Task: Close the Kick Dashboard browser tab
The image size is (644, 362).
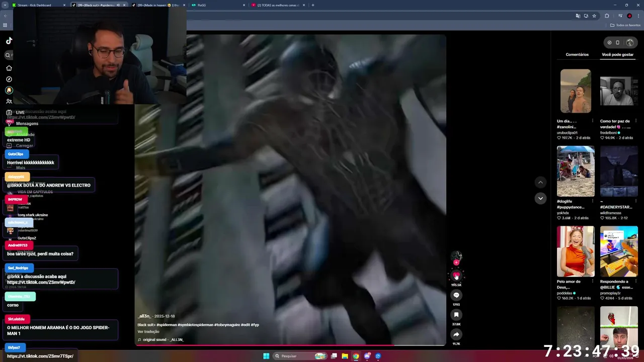Action: point(64,5)
